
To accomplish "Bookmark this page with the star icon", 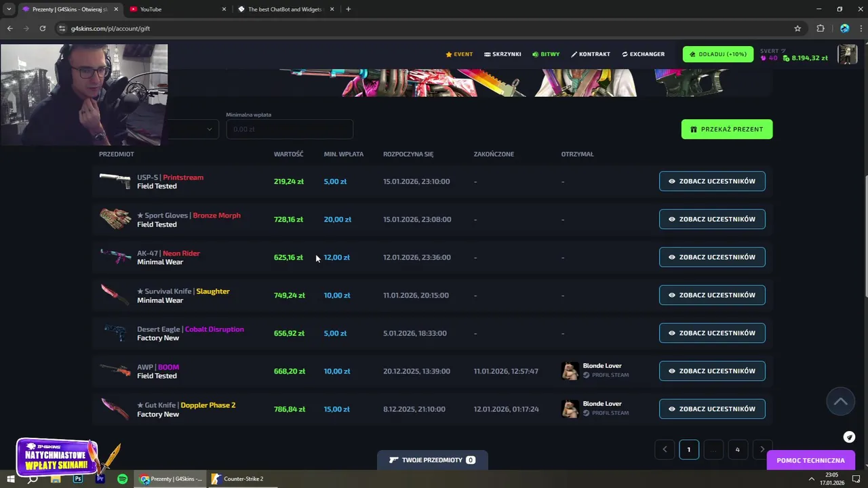I will tap(797, 28).
